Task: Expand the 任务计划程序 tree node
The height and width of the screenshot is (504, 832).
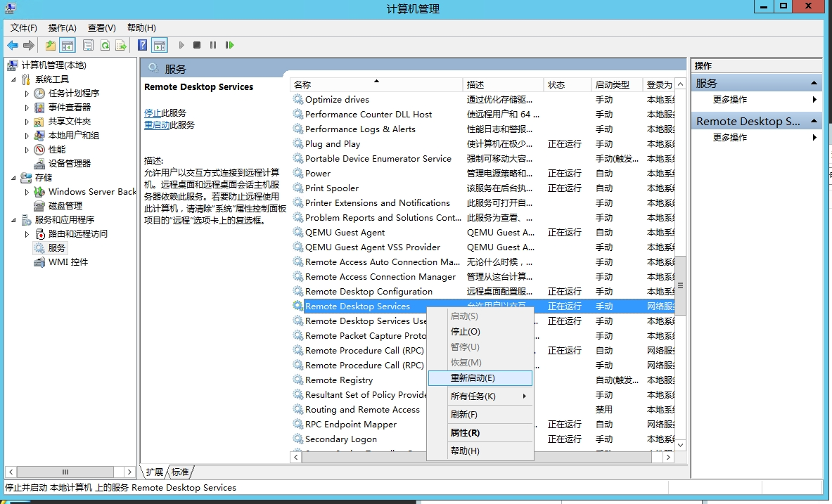Action: (27, 93)
